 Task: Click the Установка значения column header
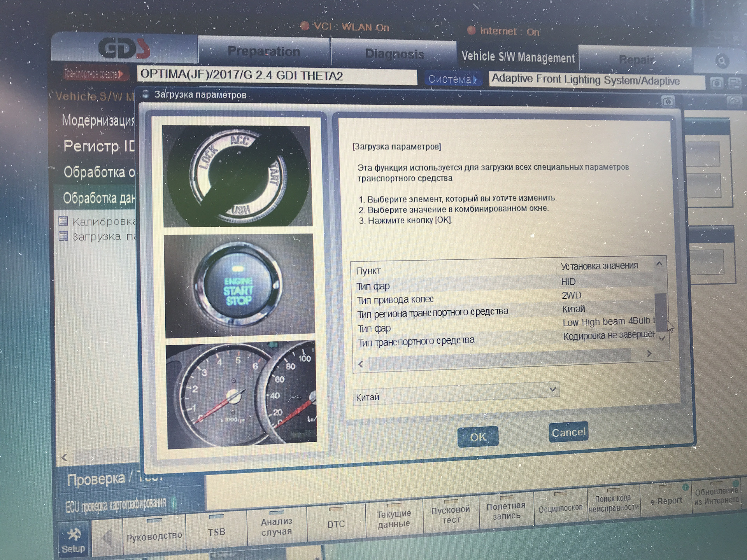click(x=599, y=266)
